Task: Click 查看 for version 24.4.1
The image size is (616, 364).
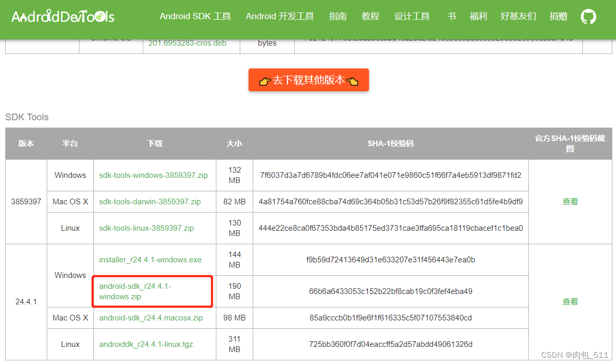Action: 570,302
